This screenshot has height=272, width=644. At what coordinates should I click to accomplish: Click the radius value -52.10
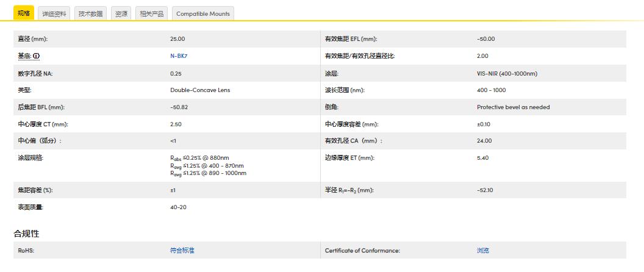(x=485, y=190)
